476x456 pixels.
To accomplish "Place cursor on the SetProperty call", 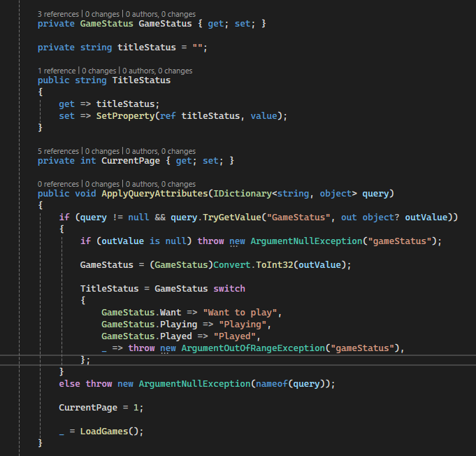I will pyautogui.click(x=125, y=115).
